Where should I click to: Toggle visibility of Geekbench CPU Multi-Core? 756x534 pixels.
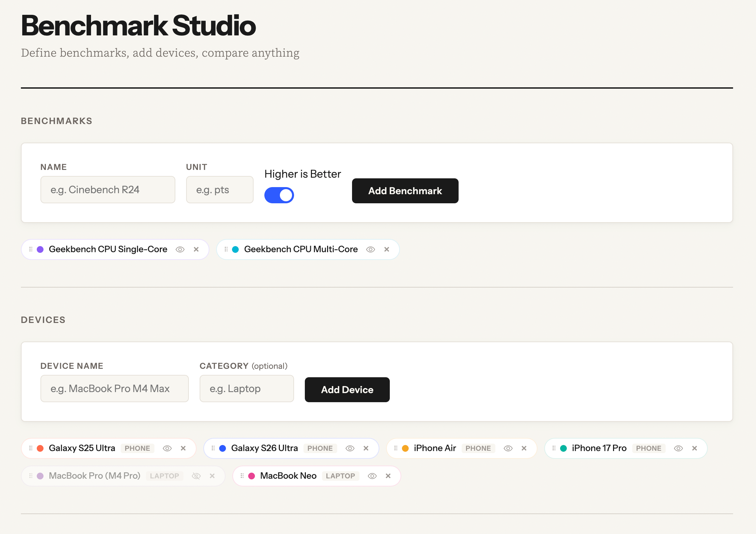(x=371, y=249)
